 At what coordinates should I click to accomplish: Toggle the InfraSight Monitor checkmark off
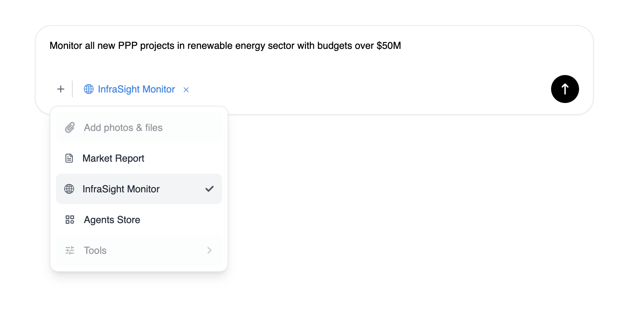[x=210, y=189]
